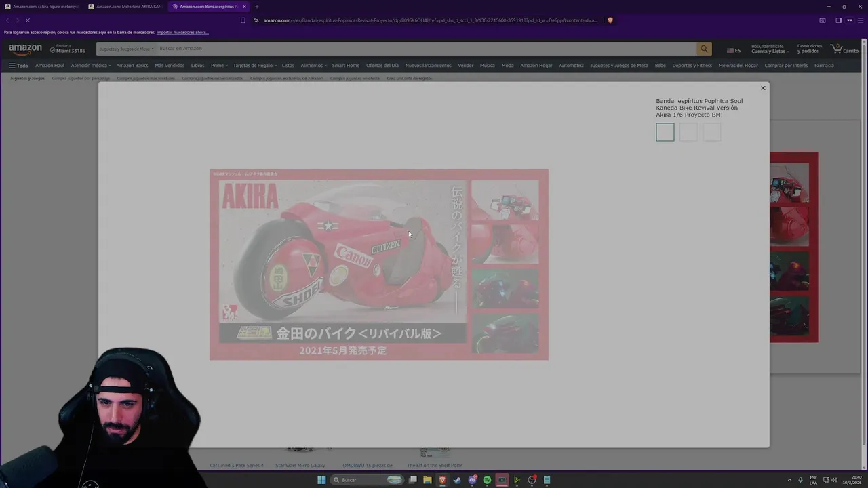Open Cuenta y Listas menu

[770, 49]
